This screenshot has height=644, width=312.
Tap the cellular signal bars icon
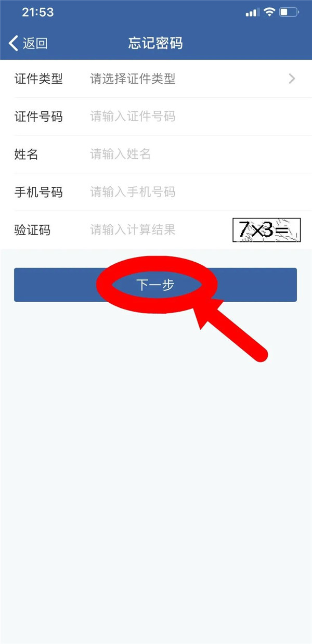coord(252,12)
